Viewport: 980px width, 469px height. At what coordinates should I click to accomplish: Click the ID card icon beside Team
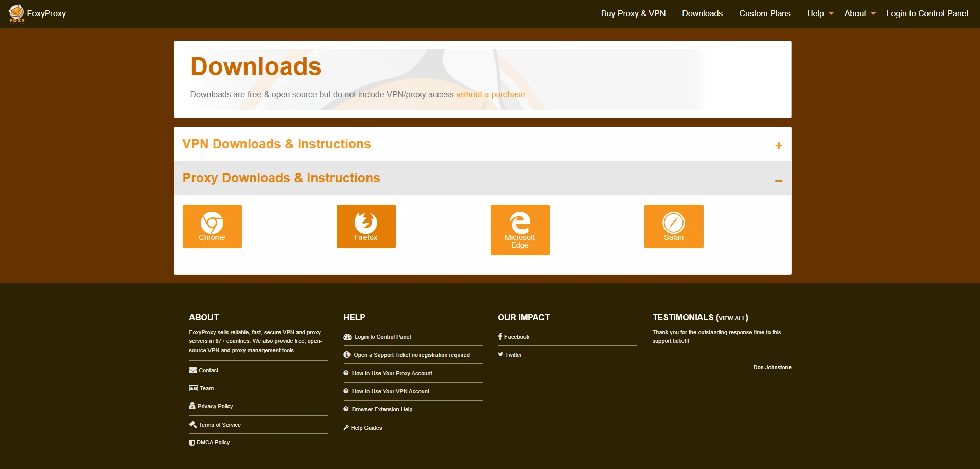[x=194, y=388]
